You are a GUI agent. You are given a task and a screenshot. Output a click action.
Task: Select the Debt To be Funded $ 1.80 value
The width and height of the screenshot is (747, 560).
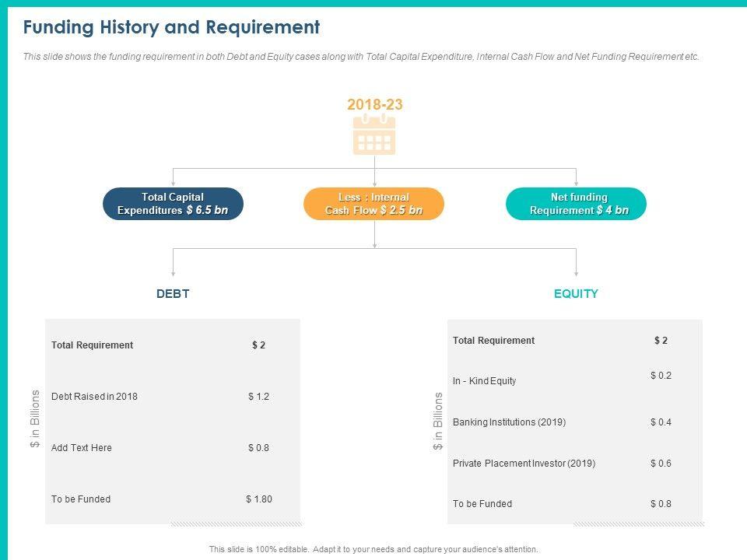pos(259,499)
